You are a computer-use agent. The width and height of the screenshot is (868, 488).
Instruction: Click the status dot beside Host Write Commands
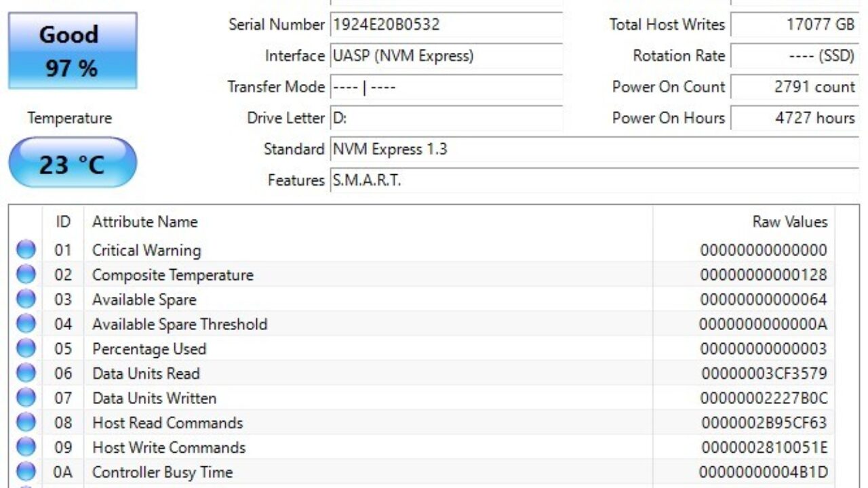point(26,447)
